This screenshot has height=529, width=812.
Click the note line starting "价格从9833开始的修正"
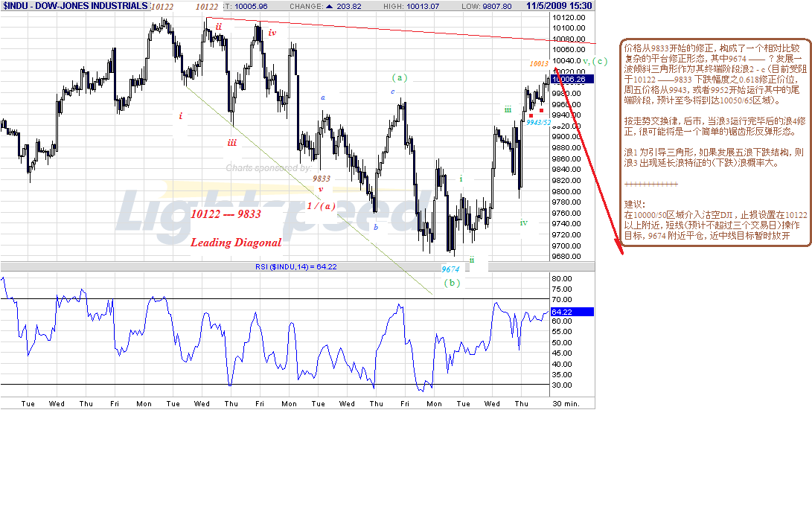point(712,48)
